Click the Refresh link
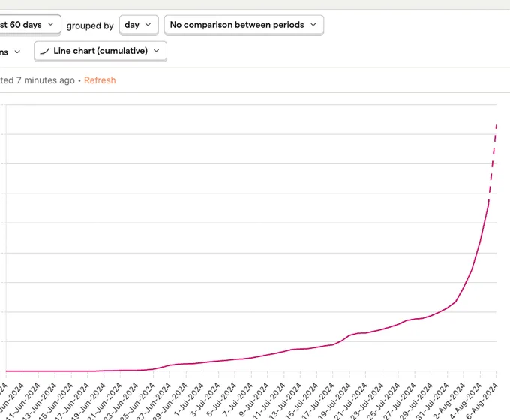The height and width of the screenshot is (420, 510). (100, 80)
